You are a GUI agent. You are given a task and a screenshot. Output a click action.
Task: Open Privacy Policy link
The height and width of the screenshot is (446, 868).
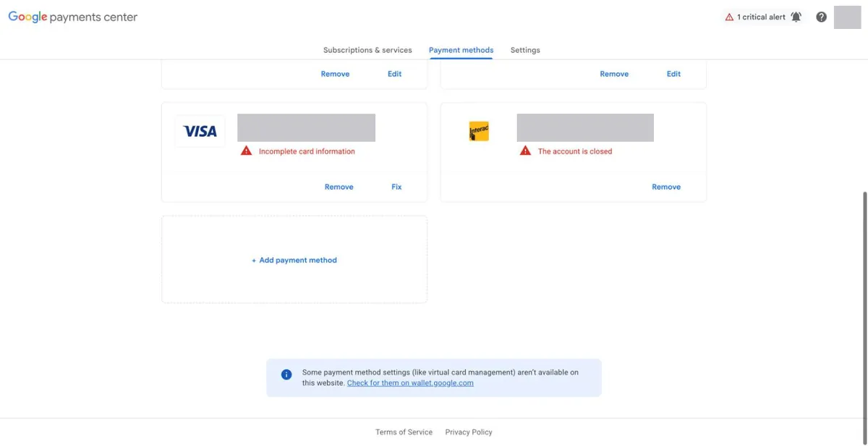click(x=469, y=432)
